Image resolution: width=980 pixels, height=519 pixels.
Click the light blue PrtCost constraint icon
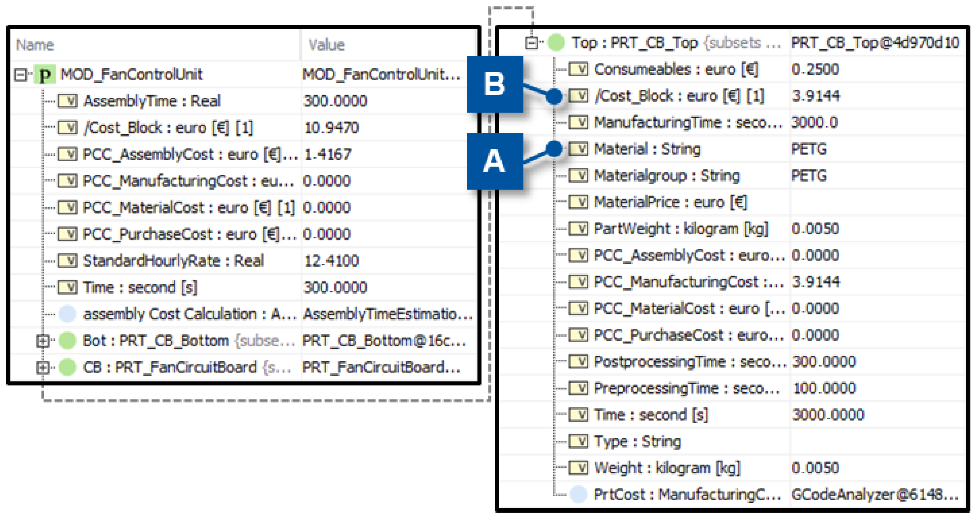pos(579,494)
